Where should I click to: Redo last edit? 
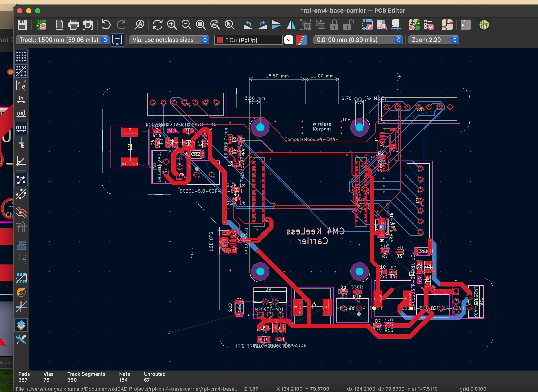pyautogui.click(x=121, y=25)
